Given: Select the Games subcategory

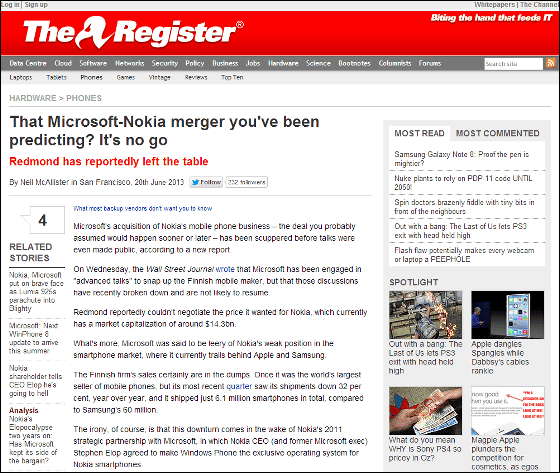Looking at the screenshot, I should [x=126, y=77].
